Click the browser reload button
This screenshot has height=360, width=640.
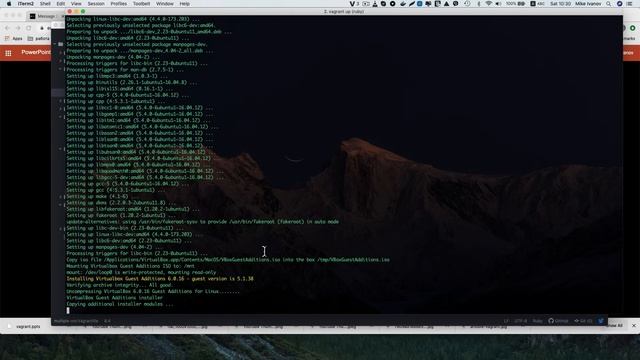click(x=29, y=28)
